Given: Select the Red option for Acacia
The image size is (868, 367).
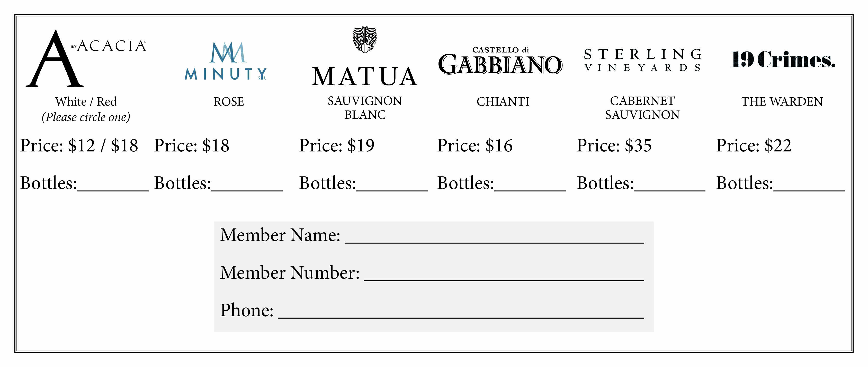Looking at the screenshot, I should click(x=107, y=101).
